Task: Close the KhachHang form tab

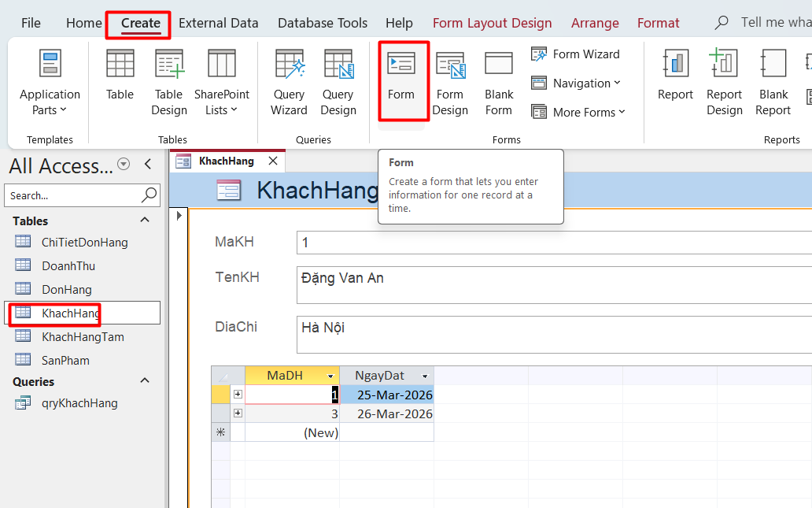Action: coord(273,161)
